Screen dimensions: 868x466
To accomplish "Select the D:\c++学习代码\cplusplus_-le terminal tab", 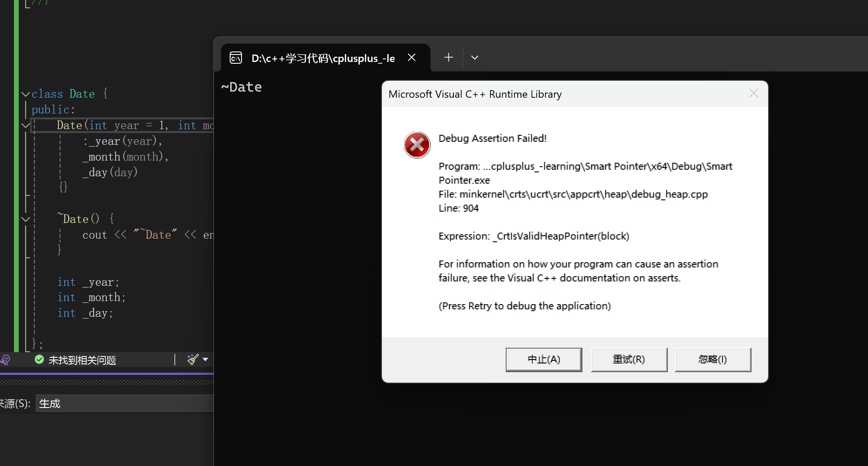I will (326, 58).
